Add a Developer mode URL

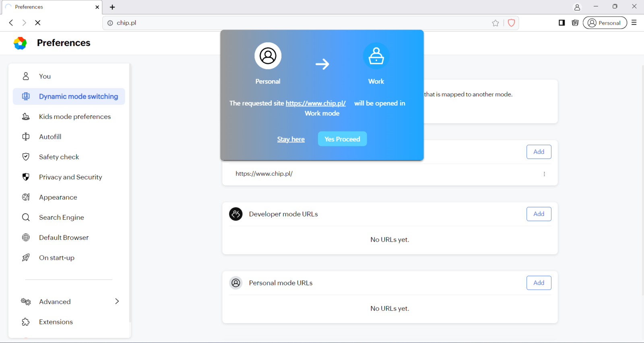(539, 214)
